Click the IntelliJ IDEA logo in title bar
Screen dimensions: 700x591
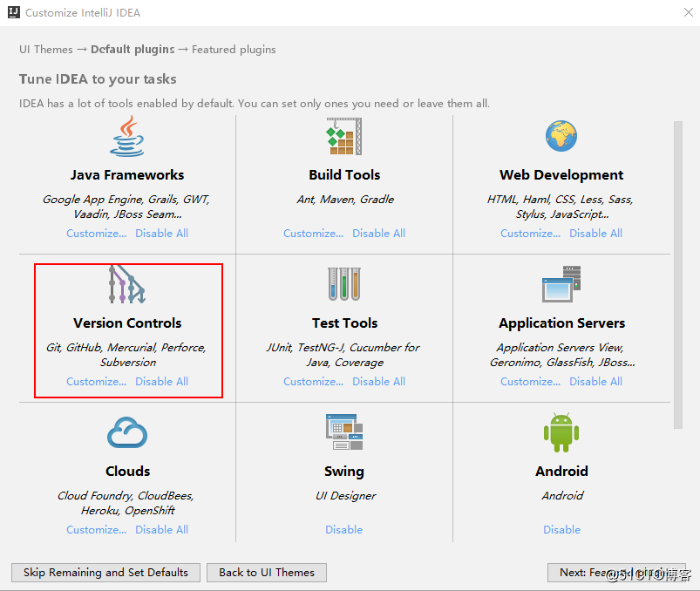pyautogui.click(x=14, y=12)
